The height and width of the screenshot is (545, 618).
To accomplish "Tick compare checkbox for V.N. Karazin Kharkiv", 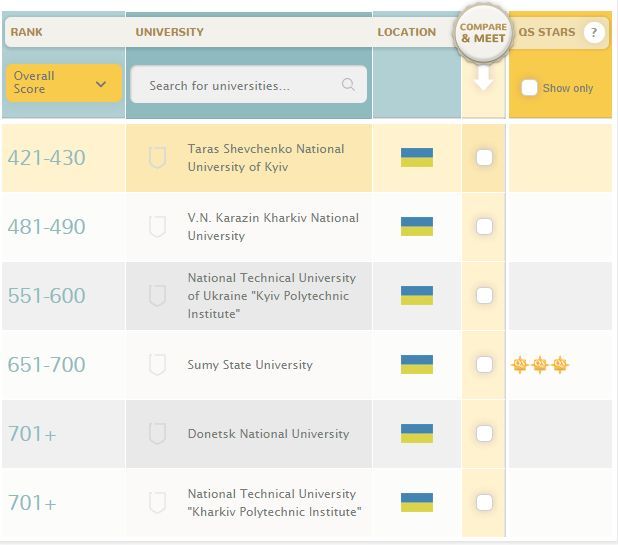I will (484, 227).
